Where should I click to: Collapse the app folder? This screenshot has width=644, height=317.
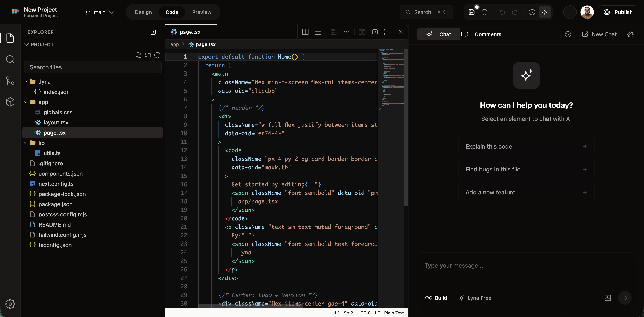click(x=26, y=102)
